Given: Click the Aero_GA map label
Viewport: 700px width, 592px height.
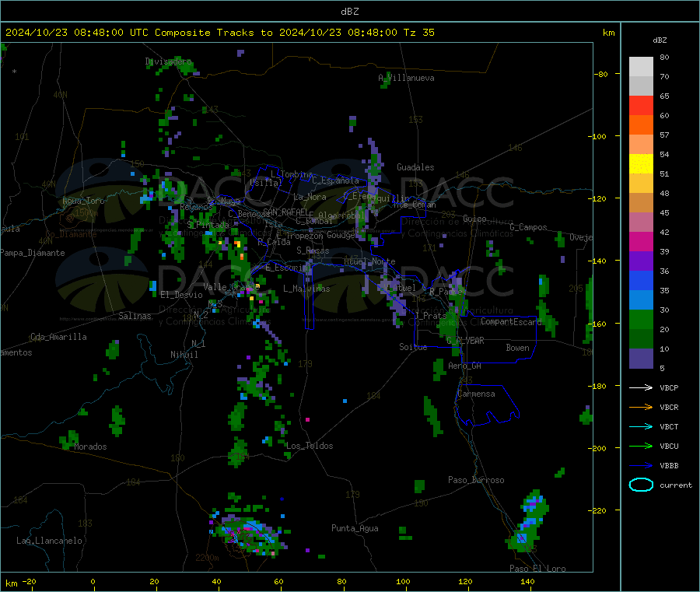Looking at the screenshot, I should coord(464,366).
